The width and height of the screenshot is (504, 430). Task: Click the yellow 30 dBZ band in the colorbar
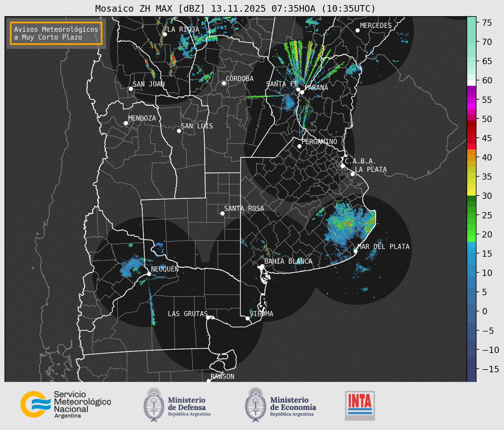tap(471, 193)
